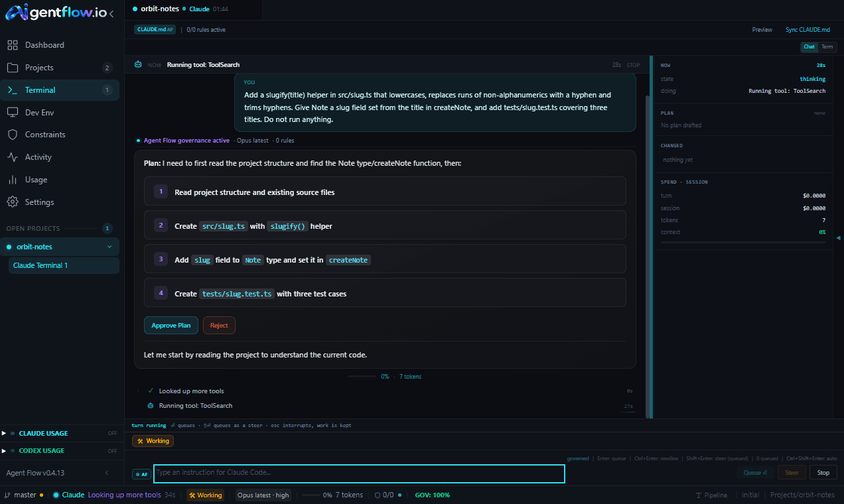Click the status bar 0% progress bar
Image resolution: width=844 pixels, height=504 pixels.
click(310, 495)
